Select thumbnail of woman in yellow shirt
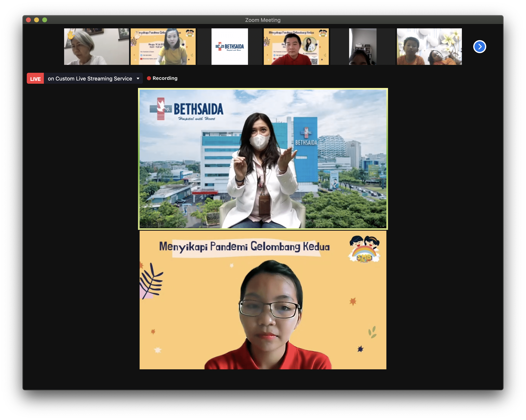This screenshot has height=420, width=526. (163, 47)
